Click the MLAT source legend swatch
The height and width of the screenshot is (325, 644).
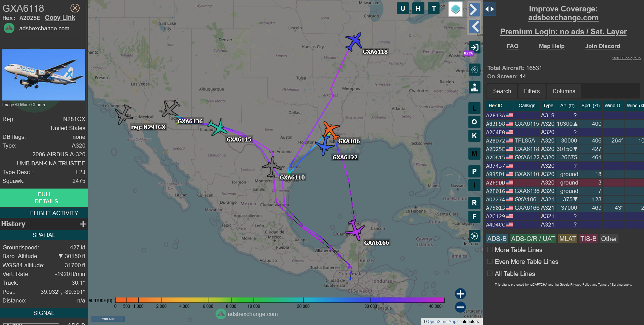567,239
